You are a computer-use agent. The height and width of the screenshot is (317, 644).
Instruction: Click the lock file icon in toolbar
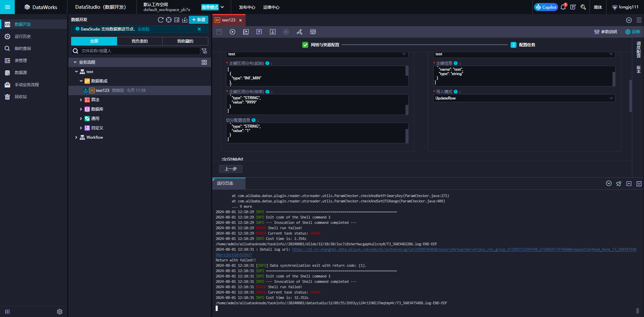[273, 32]
